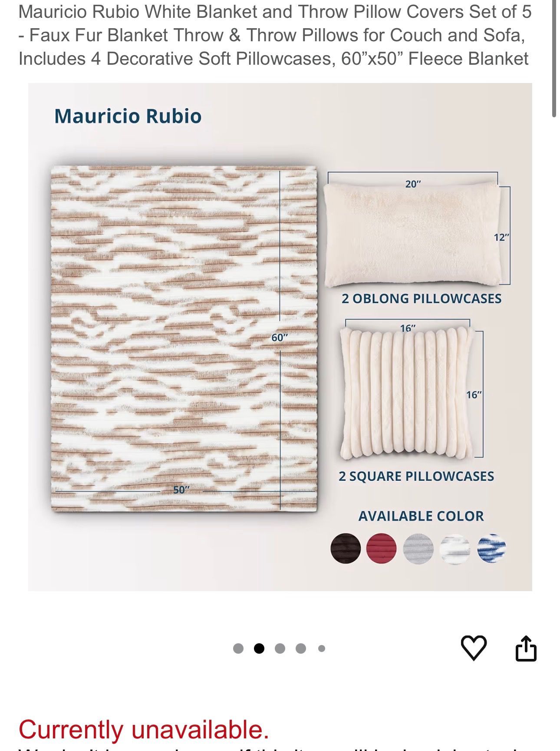This screenshot has width=560, height=751.
Task: Select the white patterned color swatch
Action: 455,549
